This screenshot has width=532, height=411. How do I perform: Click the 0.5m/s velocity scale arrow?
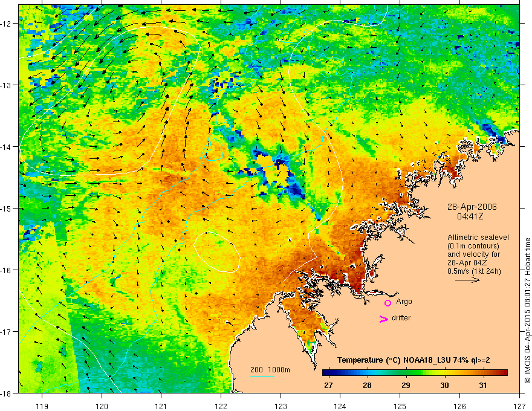click(467, 280)
